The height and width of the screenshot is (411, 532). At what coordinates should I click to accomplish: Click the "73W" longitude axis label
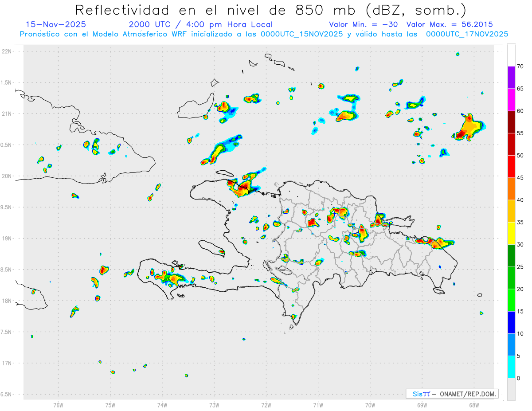[214, 405]
